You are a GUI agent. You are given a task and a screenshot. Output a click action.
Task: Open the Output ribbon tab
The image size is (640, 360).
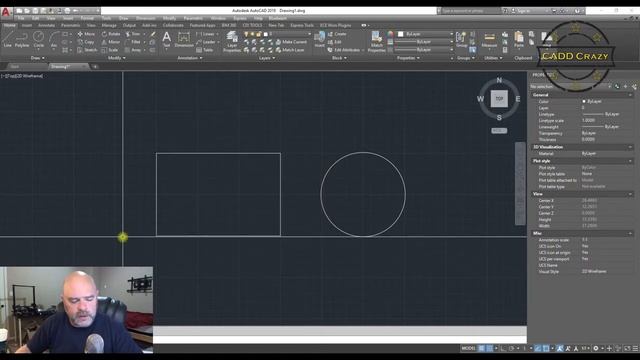[129, 25]
